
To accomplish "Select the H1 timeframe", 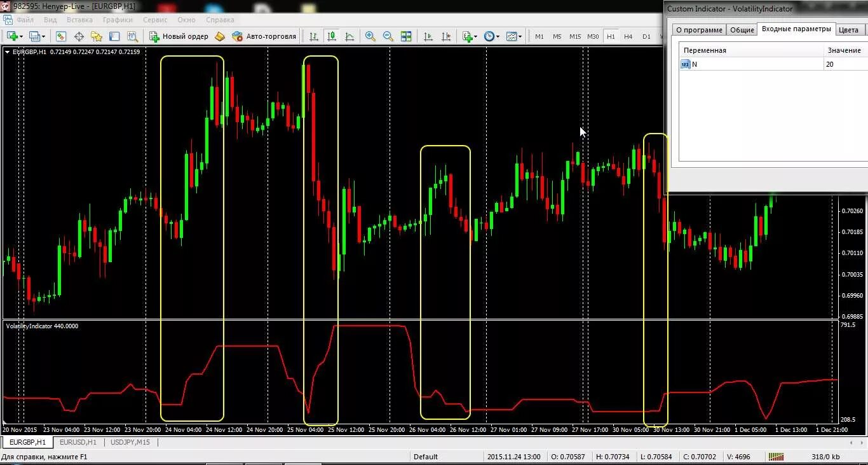I will (x=611, y=36).
